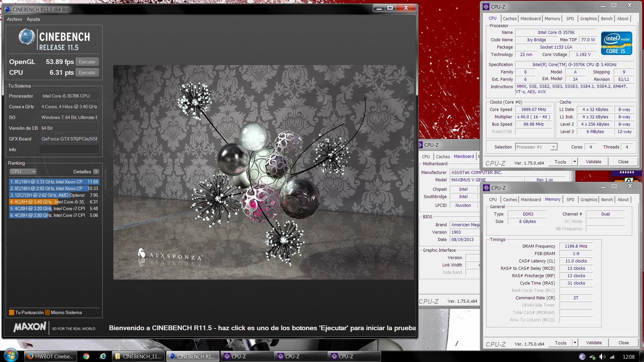
Task: Click the Cinebench logo sphere
Action: [x=26, y=37]
